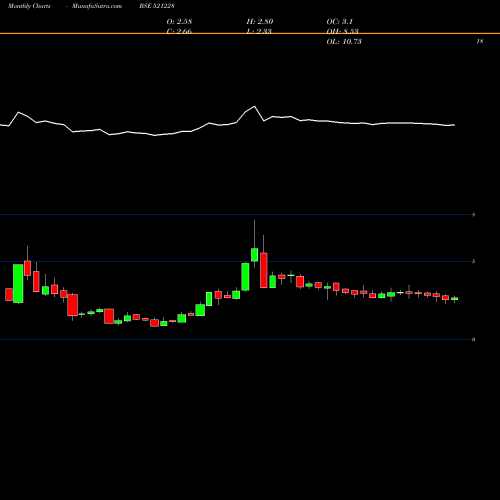This screenshot has width=500, height=500.
Task: Click the high price 'H: 2.80'
Action: (260, 22)
